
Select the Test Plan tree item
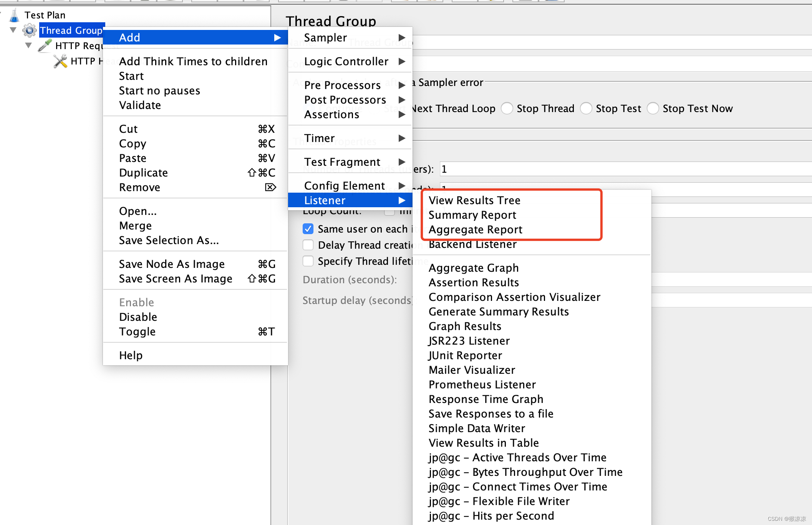tap(45, 15)
